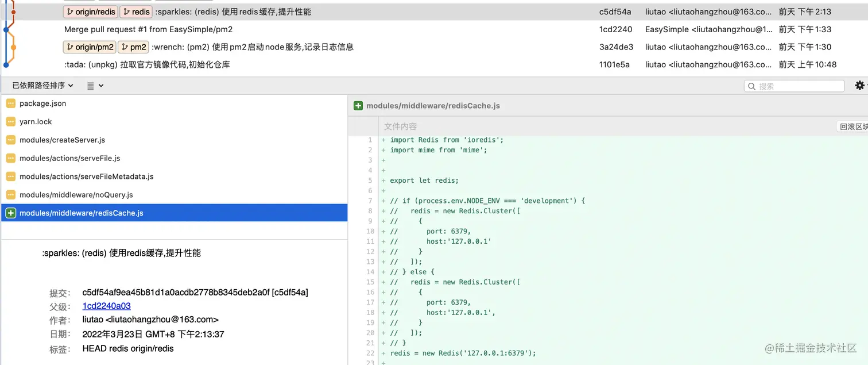This screenshot has height=365, width=868.
Task: Click the origin/redis branch tag
Action: point(90,11)
